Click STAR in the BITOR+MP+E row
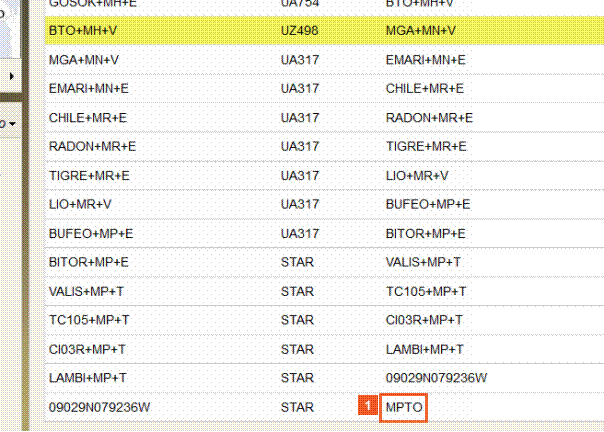This screenshot has width=604, height=432. (x=297, y=262)
